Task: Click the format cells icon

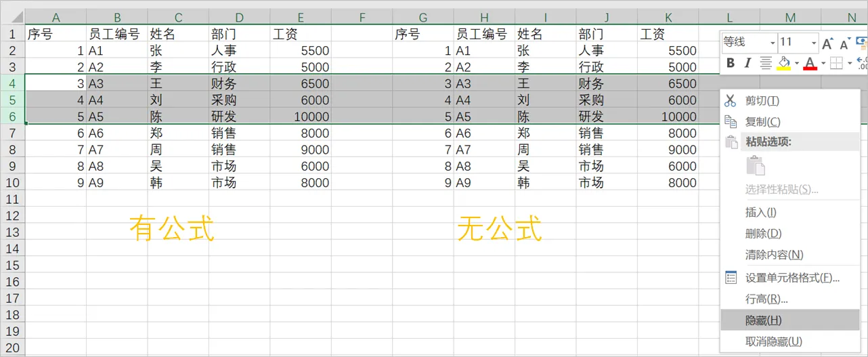Action: pyautogui.click(x=731, y=277)
